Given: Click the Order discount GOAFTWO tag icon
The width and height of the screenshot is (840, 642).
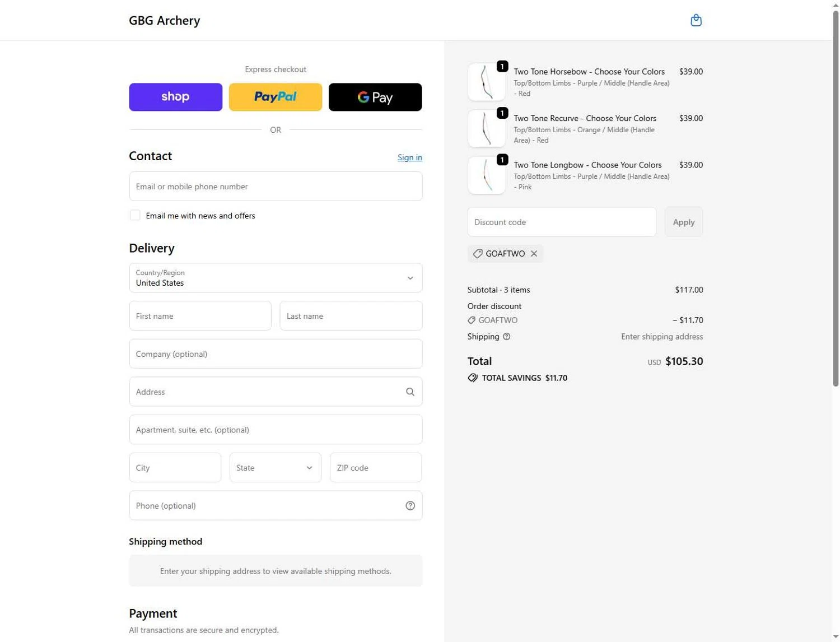Looking at the screenshot, I should (472, 320).
